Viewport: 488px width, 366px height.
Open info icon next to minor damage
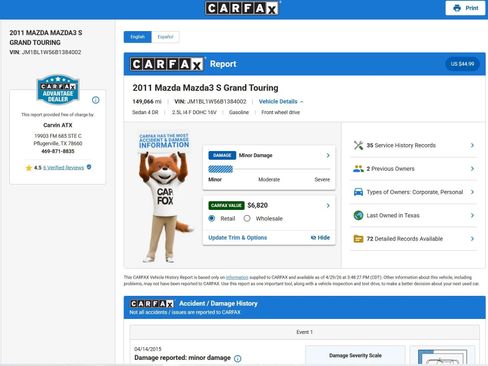click(x=237, y=358)
